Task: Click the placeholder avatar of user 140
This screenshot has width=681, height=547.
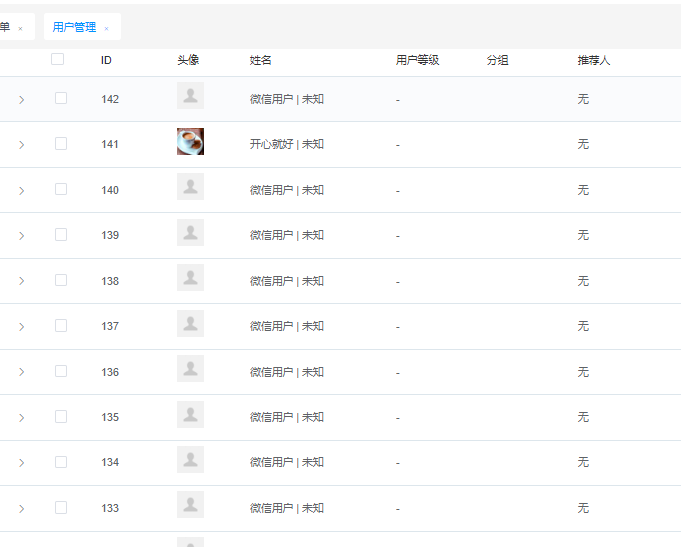Action: tap(190, 187)
